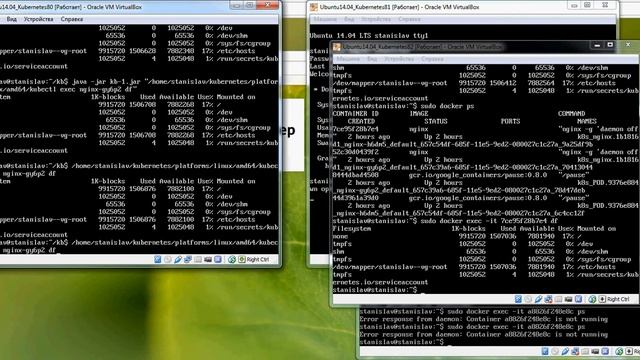
Task: Click 'Right Ctrl' label in Kubernetes82 status bar
Action: coord(618,300)
